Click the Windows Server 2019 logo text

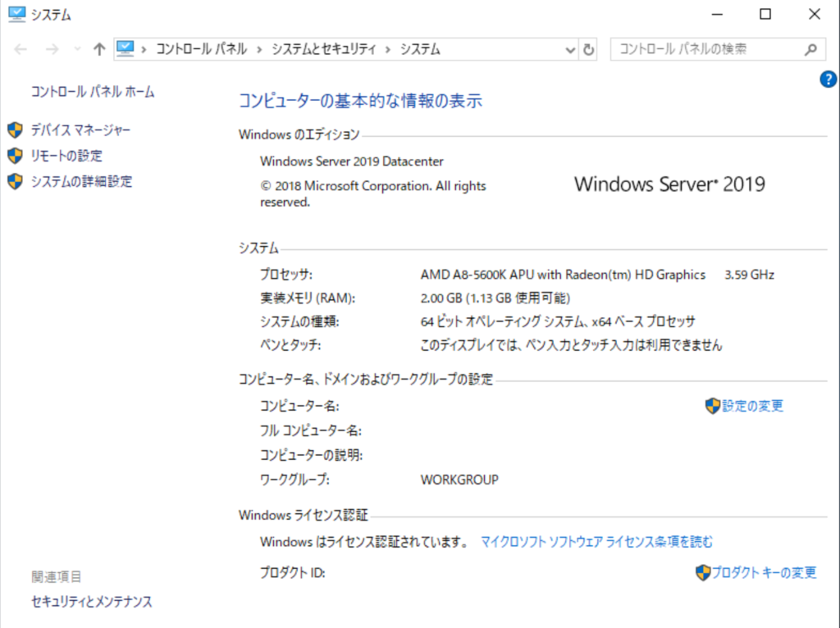point(669,184)
